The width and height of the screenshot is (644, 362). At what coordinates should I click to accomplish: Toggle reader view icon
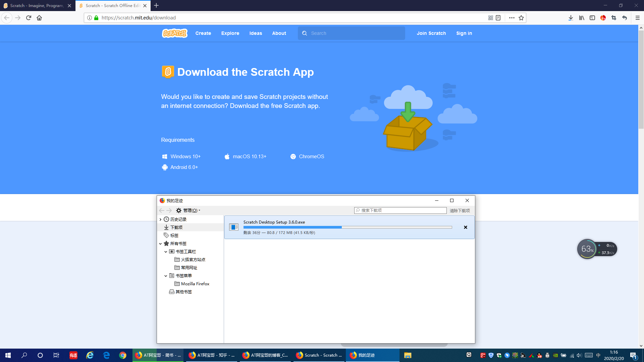point(498,18)
